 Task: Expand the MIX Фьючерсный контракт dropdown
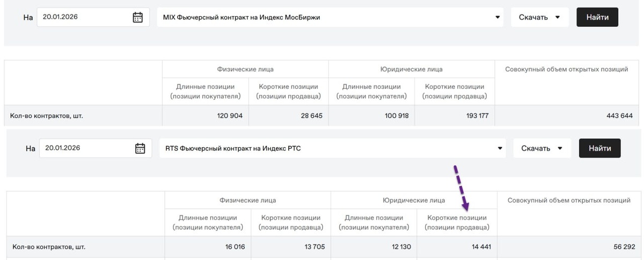coord(497,17)
